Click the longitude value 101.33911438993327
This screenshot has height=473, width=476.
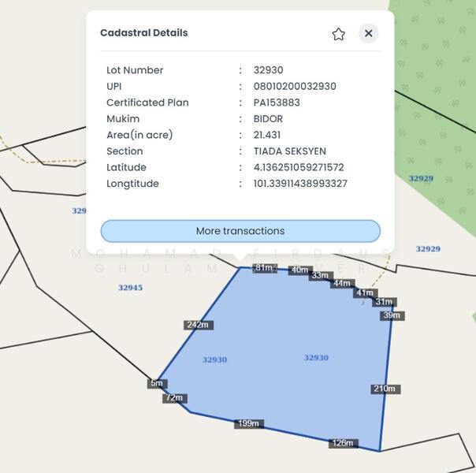click(300, 184)
